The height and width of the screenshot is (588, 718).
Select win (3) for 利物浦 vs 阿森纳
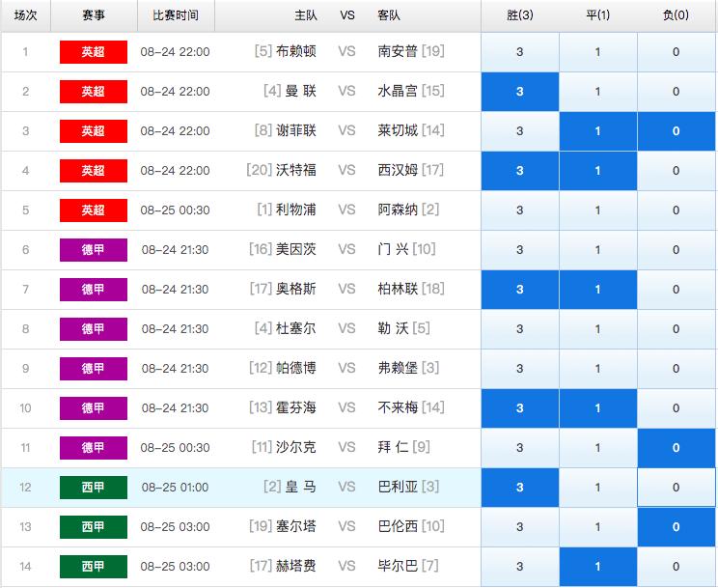pos(520,210)
